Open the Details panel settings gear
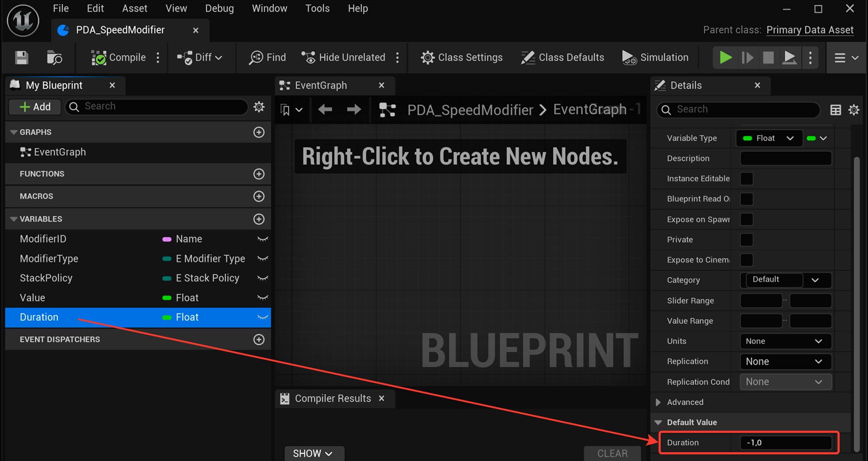This screenshot has height=461, width=868. (854, 110)
